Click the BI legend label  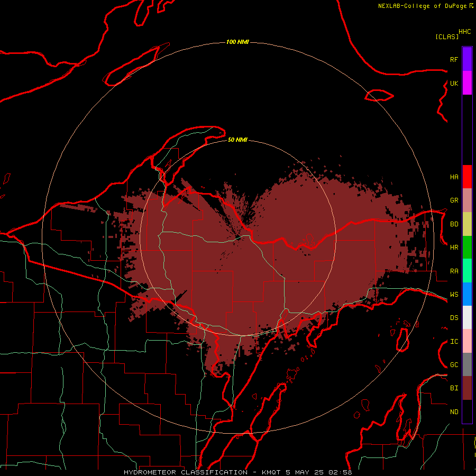pos(454,388)
